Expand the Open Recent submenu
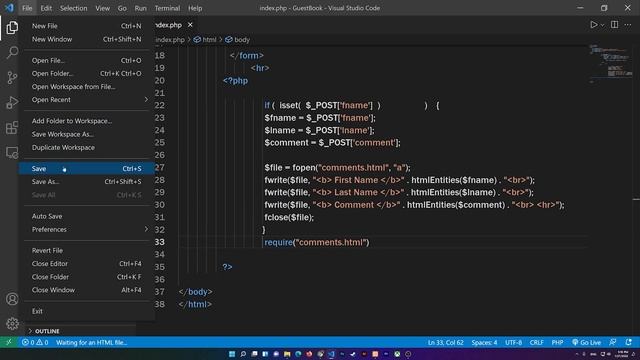This screenshot has width=640, height=360. click(87, 100)
